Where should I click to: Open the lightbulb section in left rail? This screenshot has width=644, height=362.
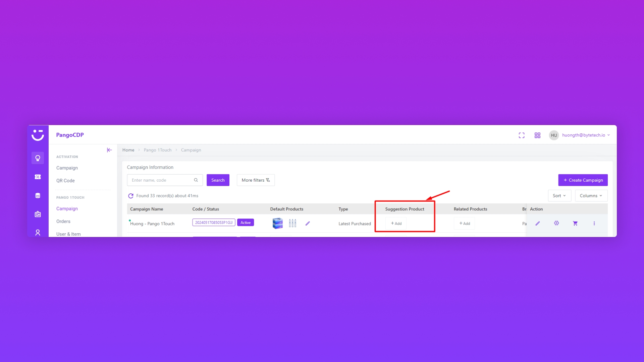(x=38, y=158)
